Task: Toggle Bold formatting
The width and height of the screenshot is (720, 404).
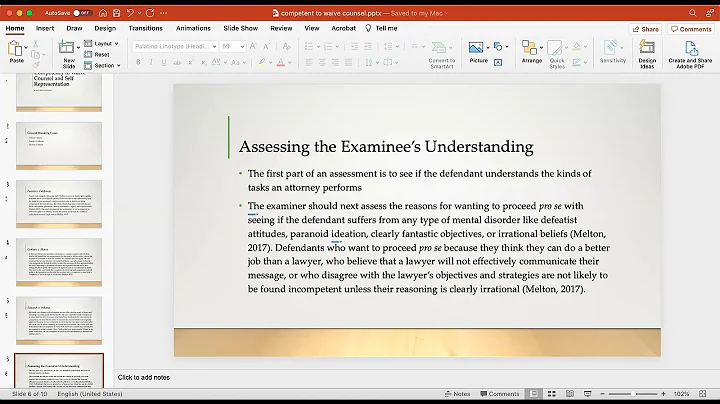Action: 138,62
